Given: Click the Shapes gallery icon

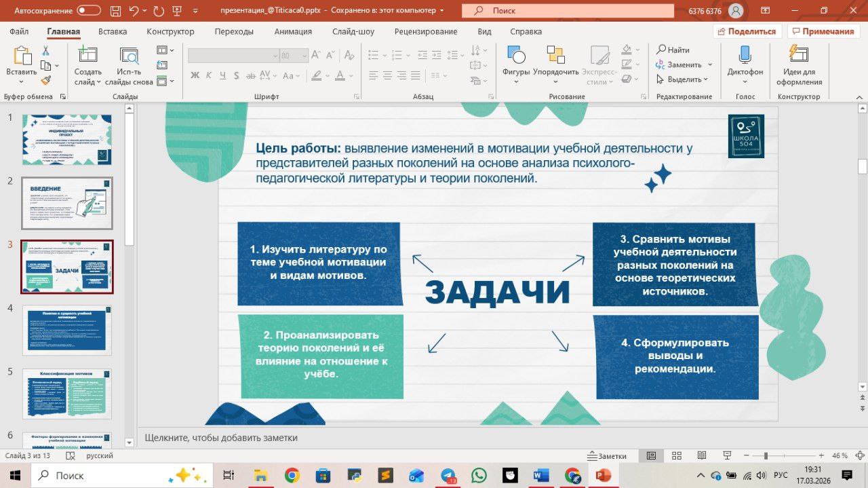Looking at the screenshot, I should click(516, 56).
